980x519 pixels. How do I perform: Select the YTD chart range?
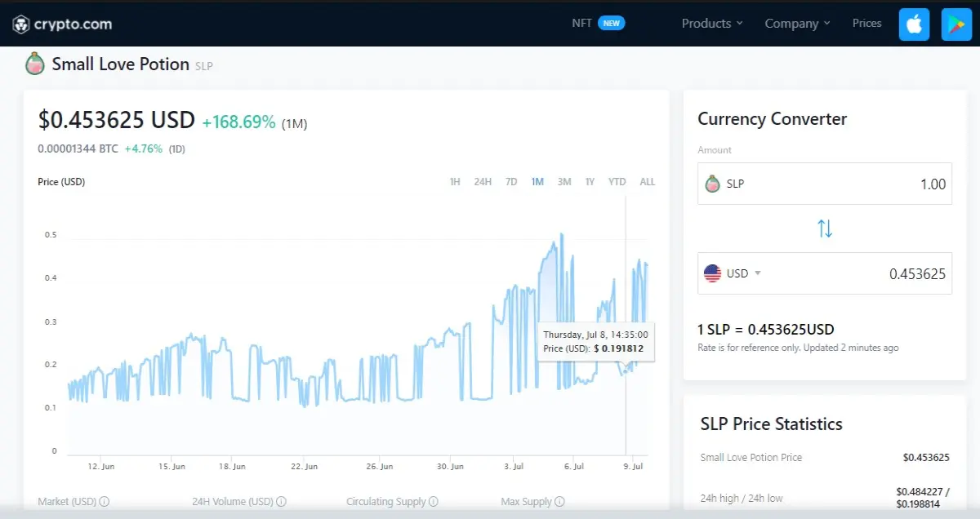click(617, 182)
